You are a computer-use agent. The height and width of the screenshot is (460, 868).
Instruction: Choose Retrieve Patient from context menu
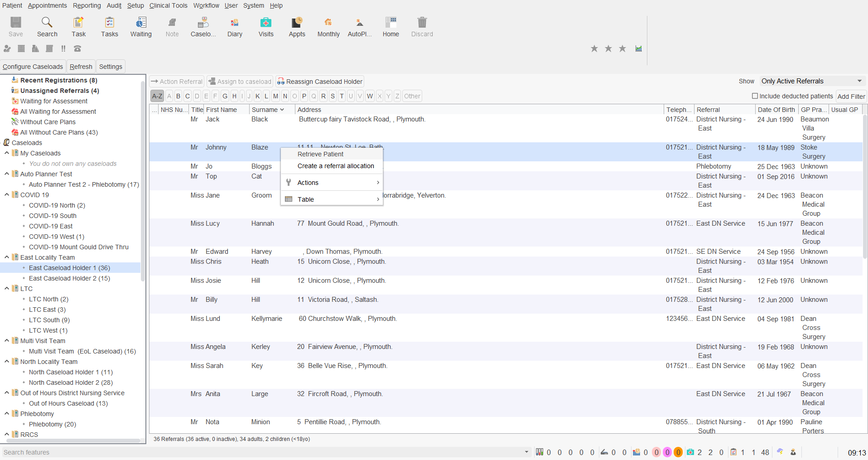coord(332,154)
